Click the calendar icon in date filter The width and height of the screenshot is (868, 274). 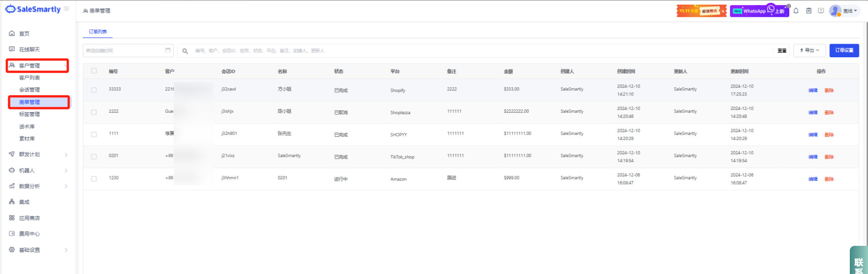(x=168, y=50)
